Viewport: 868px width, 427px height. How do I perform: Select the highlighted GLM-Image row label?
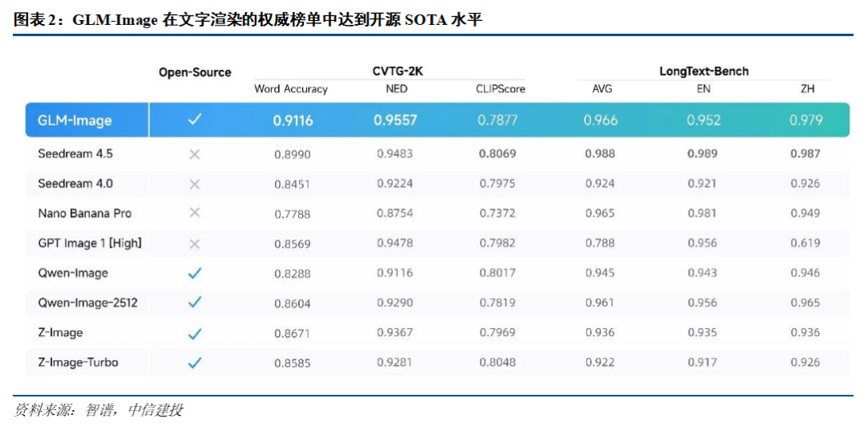(75, 121)
